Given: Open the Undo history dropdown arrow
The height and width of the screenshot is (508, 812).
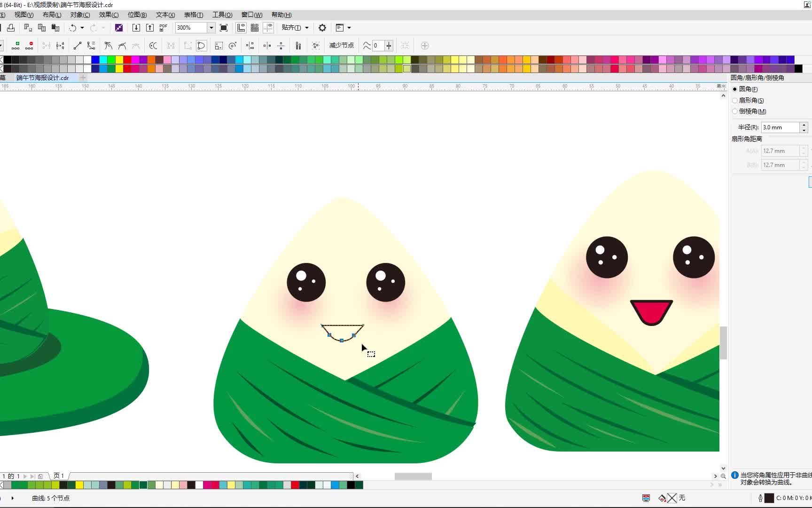Looking at the screenshot, I should (x=82, y=28).
